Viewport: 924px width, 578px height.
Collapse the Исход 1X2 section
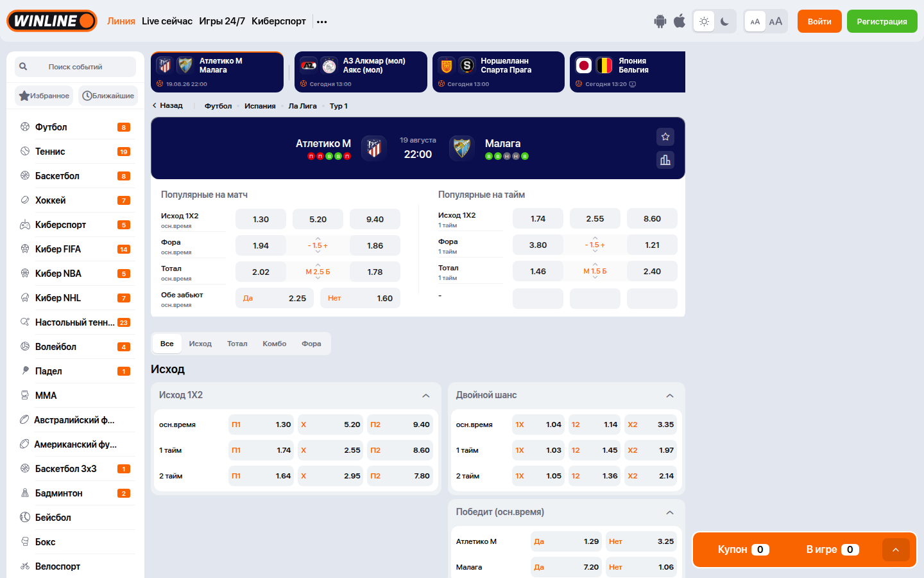425,396
